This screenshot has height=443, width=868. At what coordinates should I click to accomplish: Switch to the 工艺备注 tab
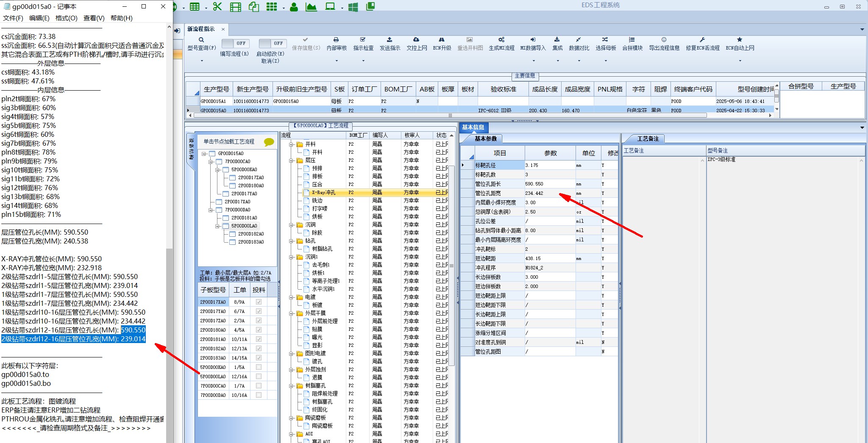(648, 138)
